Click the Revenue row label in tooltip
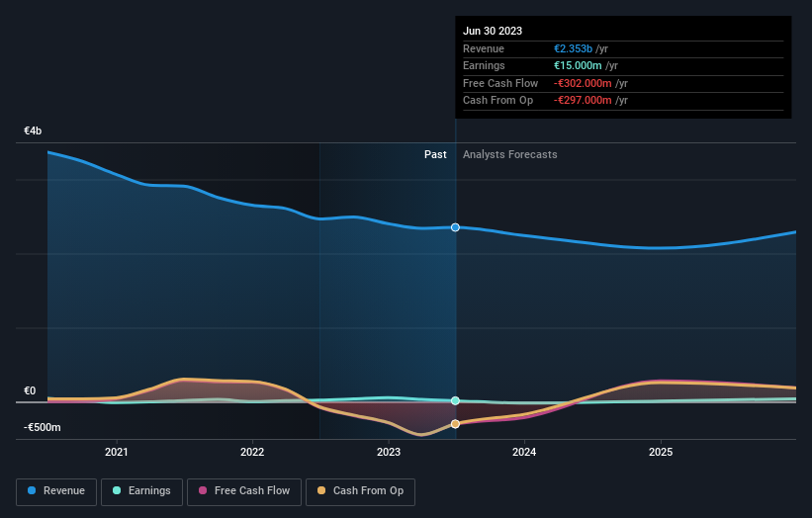 tap(484, 48)
